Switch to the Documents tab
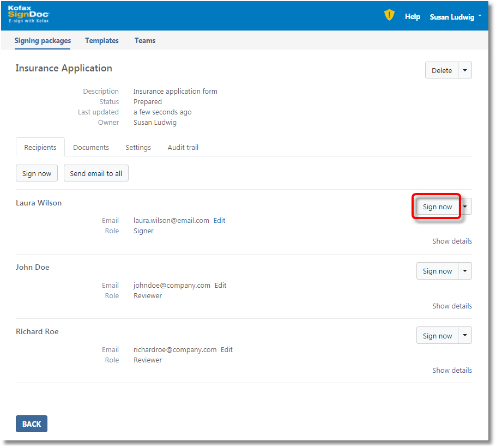 pos(91,147)
